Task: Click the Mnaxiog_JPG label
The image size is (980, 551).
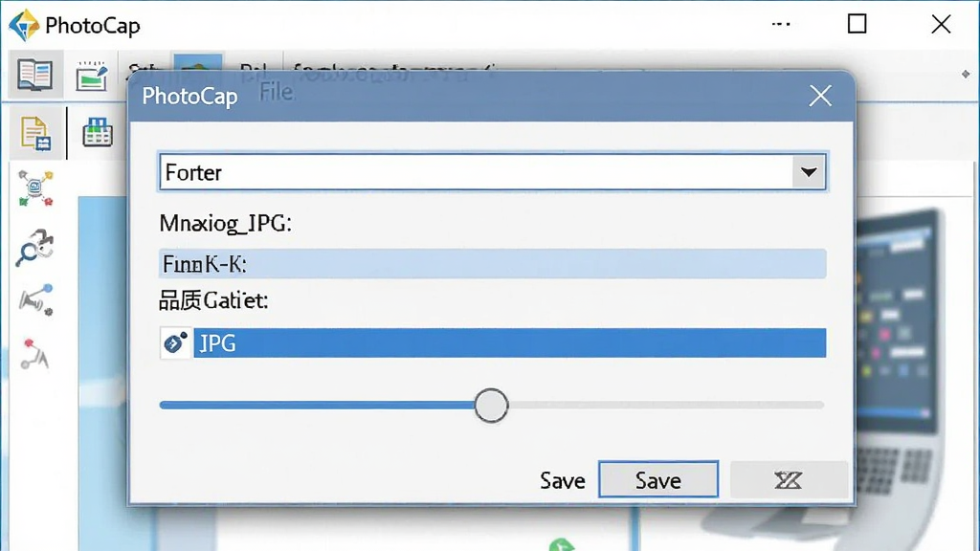Action: tap(225, 223)
